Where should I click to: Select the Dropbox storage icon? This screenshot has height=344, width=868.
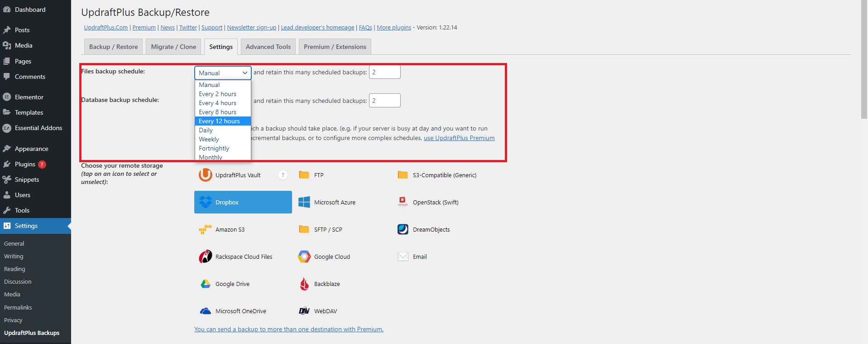click(x=206, y=202)
